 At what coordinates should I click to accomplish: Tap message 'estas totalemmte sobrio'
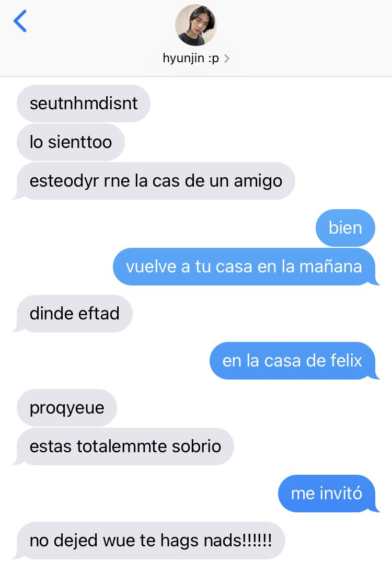[x=125, y=446]
